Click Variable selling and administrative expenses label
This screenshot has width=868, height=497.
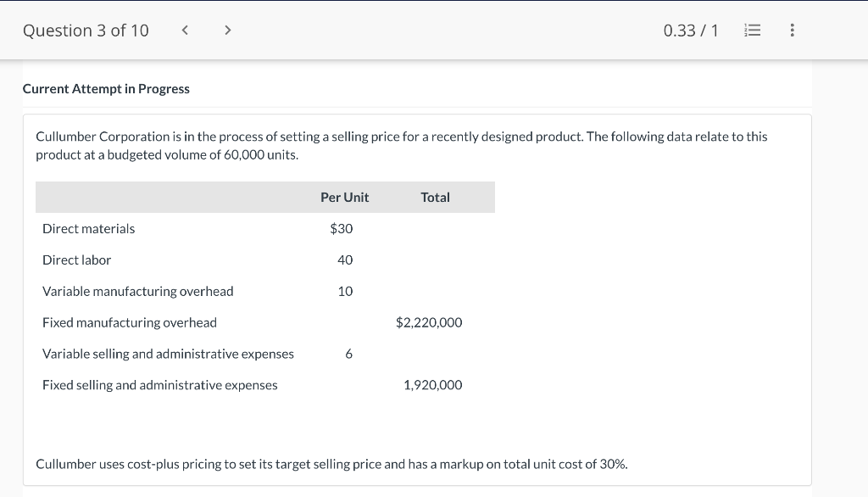click(x=169, y=354)
